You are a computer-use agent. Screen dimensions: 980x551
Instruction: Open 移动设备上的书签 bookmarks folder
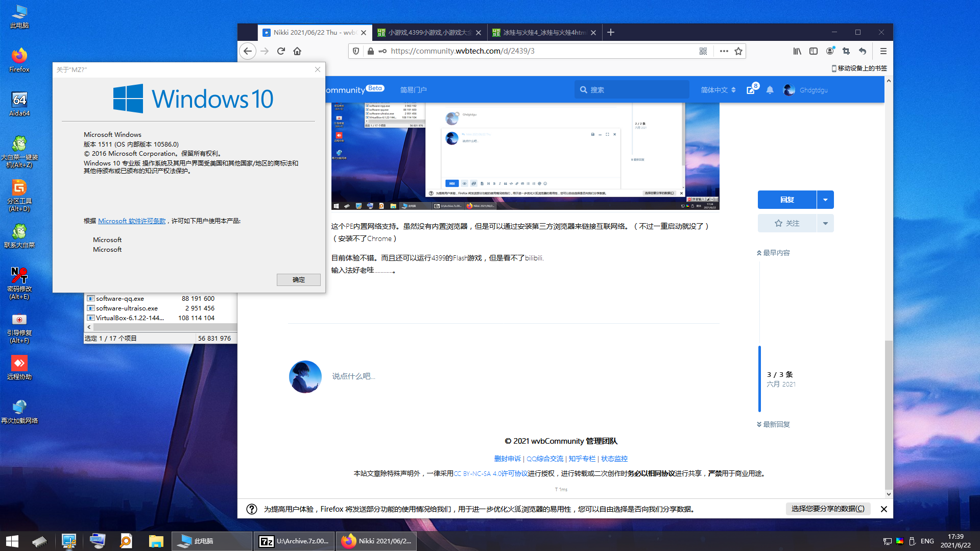pyautogui.click(x=859, y=68)
